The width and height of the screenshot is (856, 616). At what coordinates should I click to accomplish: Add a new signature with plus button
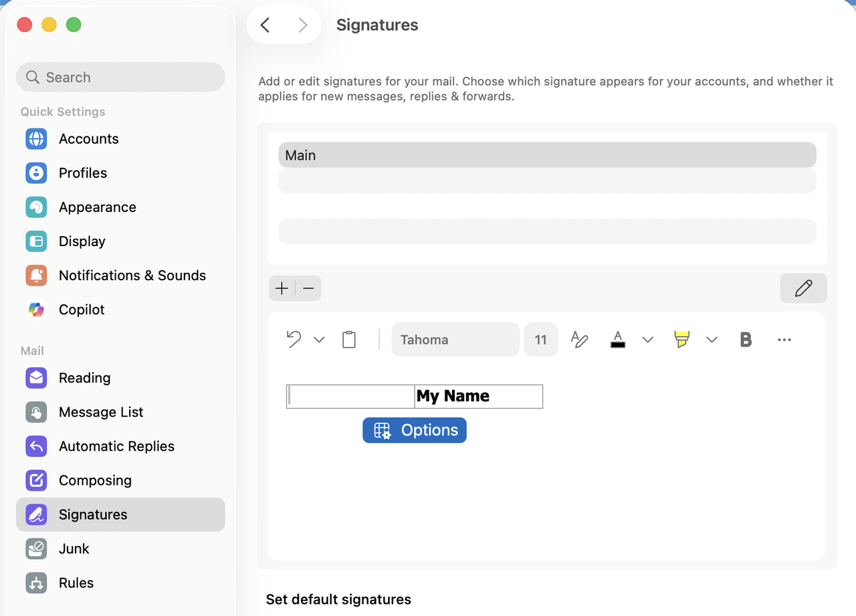(282, 288)
